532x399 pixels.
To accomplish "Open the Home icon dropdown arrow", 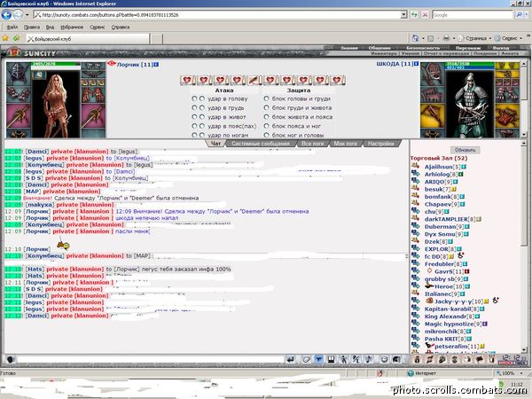I will click(423, 38).
